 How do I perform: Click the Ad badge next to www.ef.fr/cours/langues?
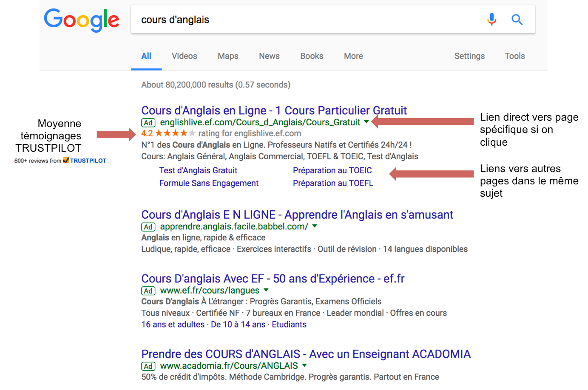point(148,291)
